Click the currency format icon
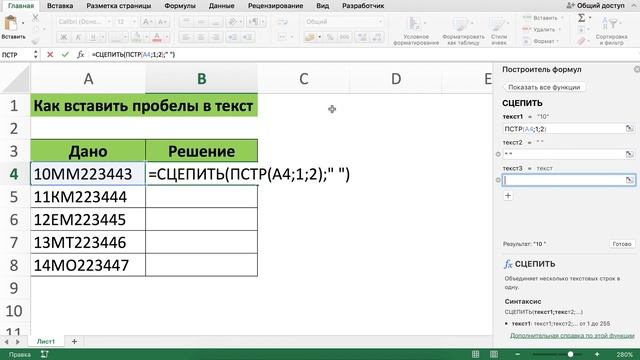Image resolution: width=640 pixels, height=360 pixels. [x=310, y=37]
